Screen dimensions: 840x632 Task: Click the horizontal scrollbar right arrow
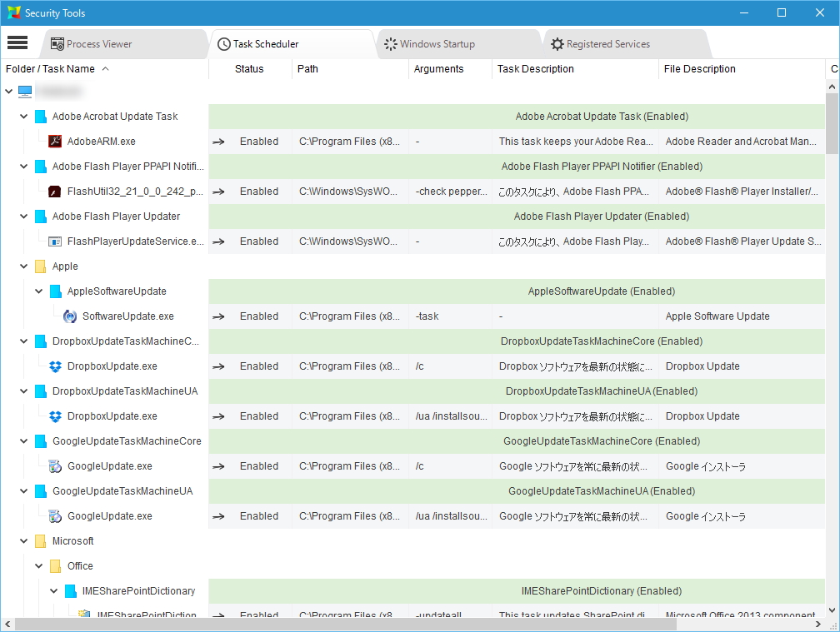pyautogui.click(x=818, y=624)
